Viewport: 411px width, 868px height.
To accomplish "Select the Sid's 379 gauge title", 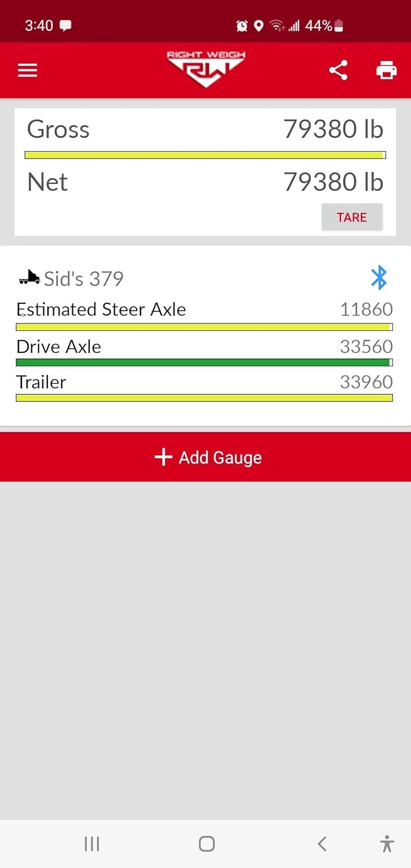I will tap(83, 279).
